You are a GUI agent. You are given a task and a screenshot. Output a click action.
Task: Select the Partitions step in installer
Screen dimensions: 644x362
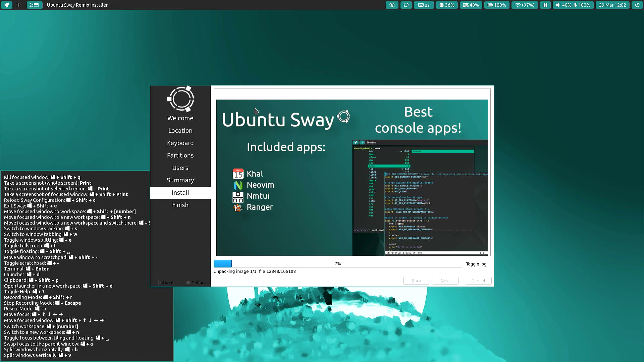point(180,155)
